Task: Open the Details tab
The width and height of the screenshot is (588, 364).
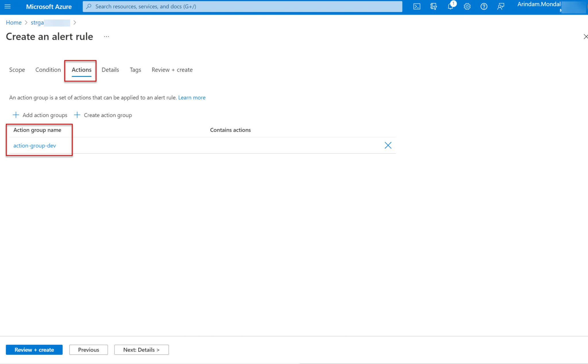Action: [110, 70]
